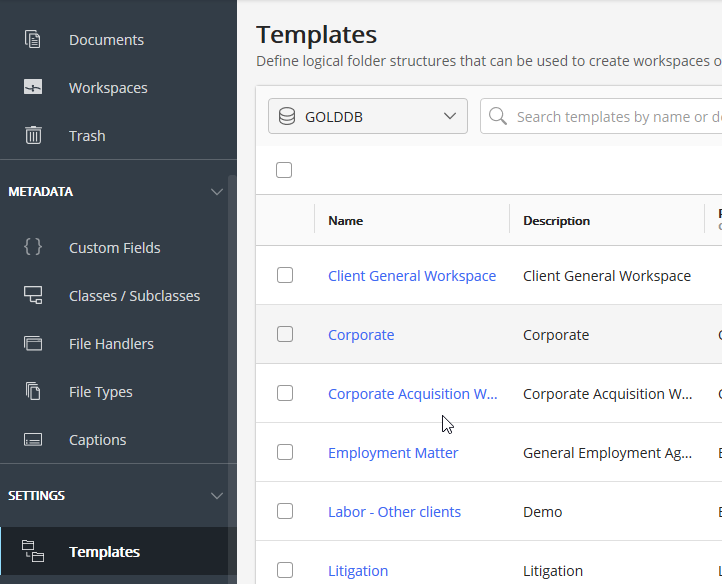
Task: Click the Workspaces icon in sidebar
Action: (33, 88)
